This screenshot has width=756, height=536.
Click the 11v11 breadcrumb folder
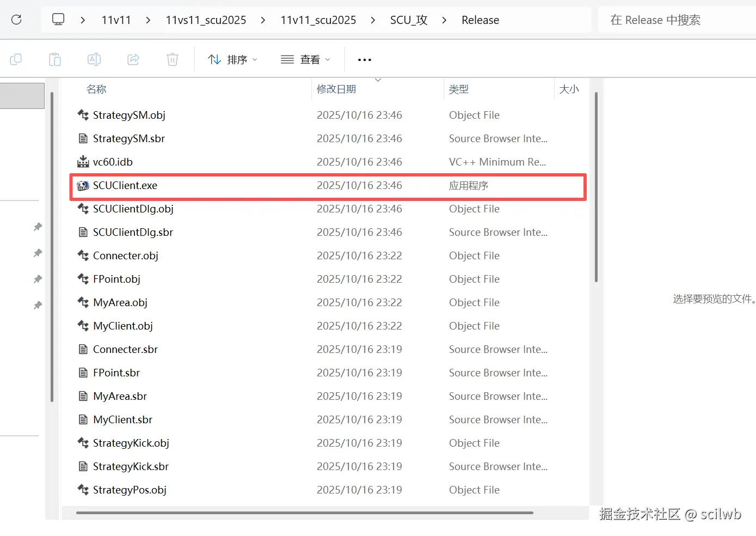tap(116, 20)
